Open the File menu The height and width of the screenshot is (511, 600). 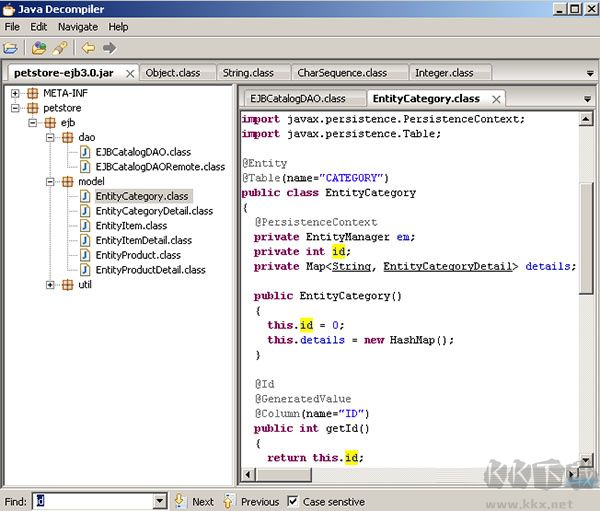tap(12, 27)
